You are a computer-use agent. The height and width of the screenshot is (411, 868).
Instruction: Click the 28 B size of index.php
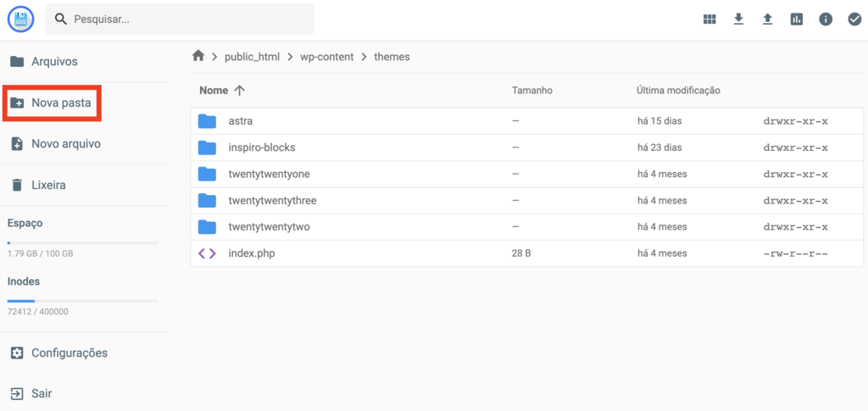(521, 253)
